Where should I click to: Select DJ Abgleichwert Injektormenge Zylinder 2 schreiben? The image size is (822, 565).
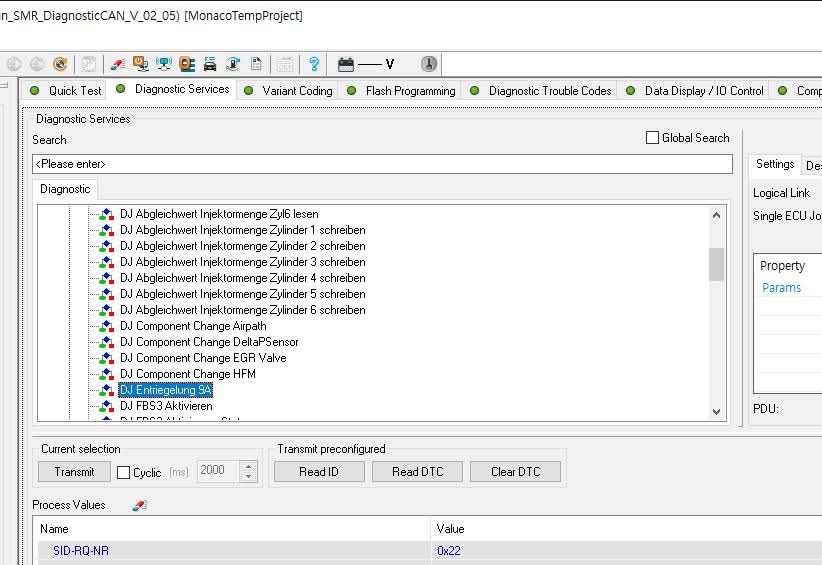(x=243, y=246)
